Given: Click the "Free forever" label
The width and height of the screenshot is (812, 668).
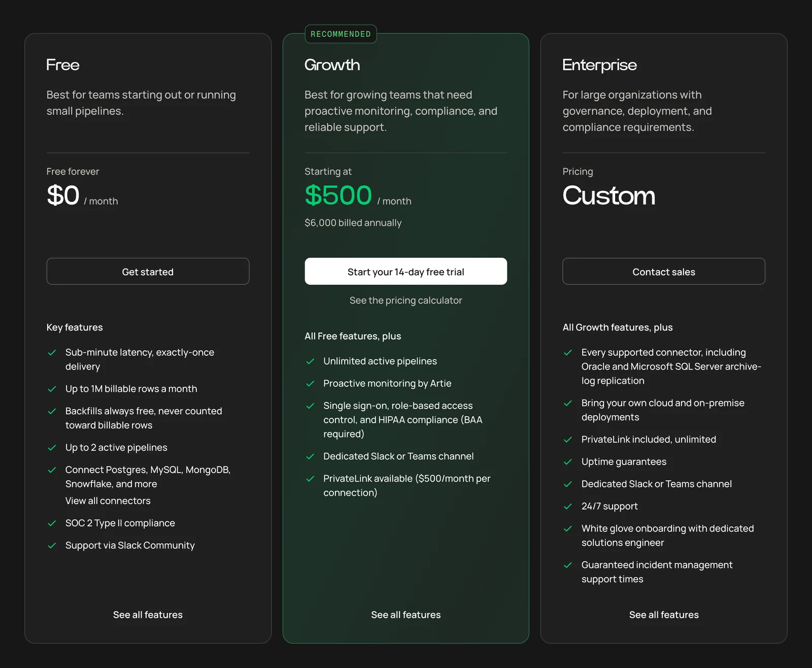Looking at the screenshot, I should click(x=73, y=172).
